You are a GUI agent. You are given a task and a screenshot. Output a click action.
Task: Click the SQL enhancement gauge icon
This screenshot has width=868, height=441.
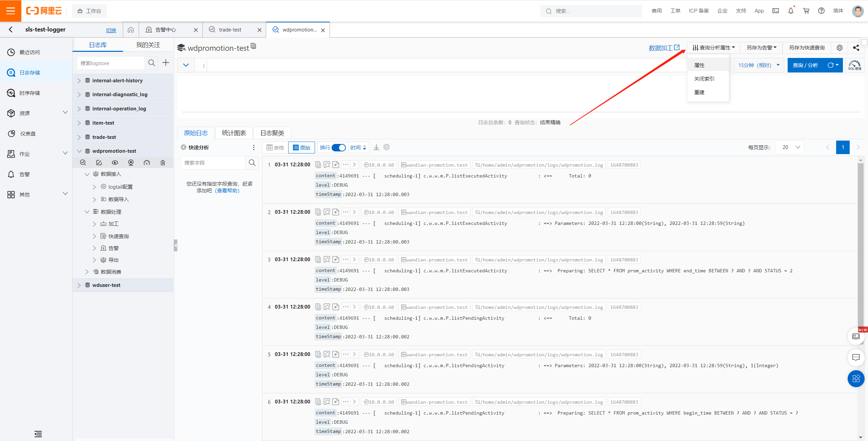coord(854,65)
